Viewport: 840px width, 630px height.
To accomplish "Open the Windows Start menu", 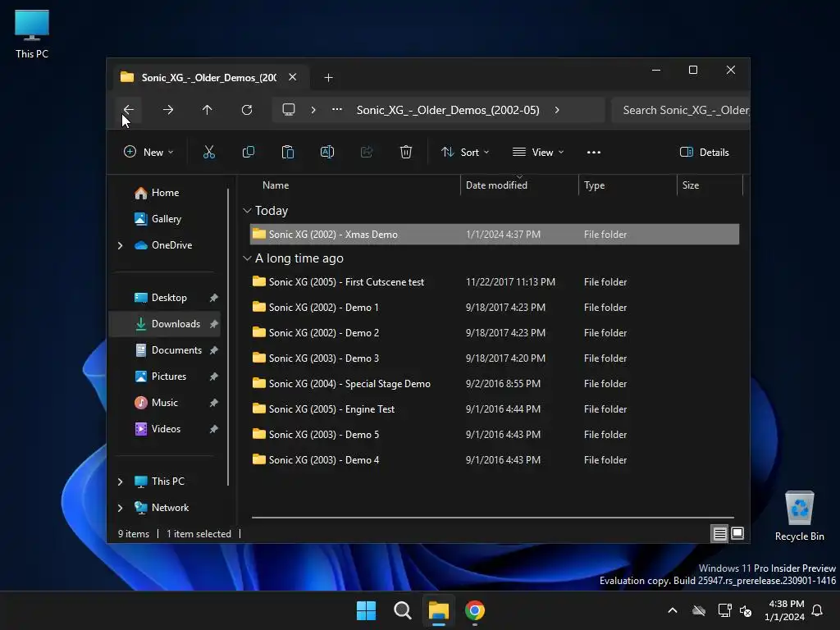I will click(x=367, y=610).
